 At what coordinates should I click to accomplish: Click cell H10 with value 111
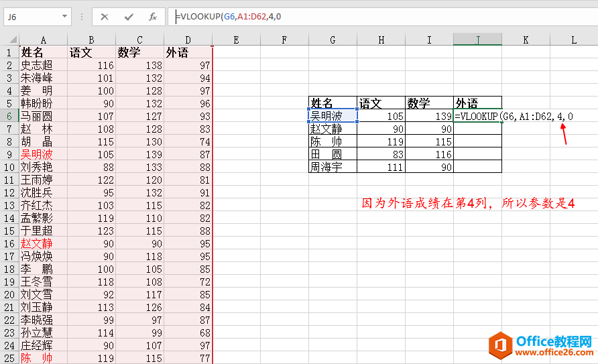381,167
